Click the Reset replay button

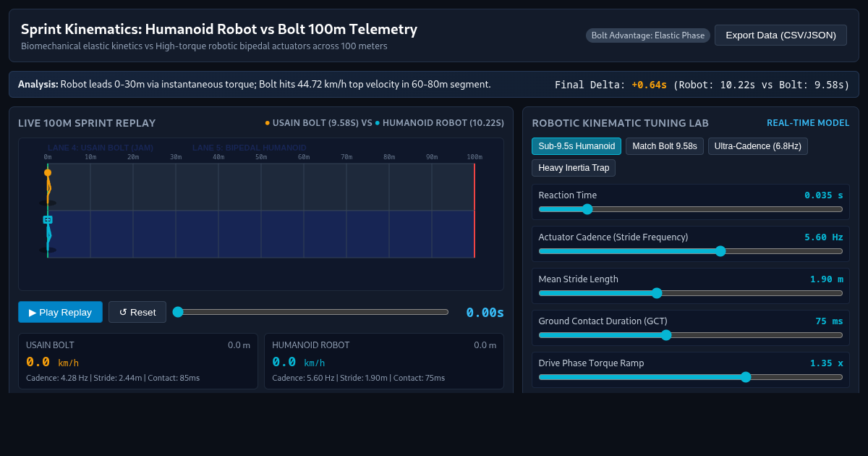(x=137, y=312)
